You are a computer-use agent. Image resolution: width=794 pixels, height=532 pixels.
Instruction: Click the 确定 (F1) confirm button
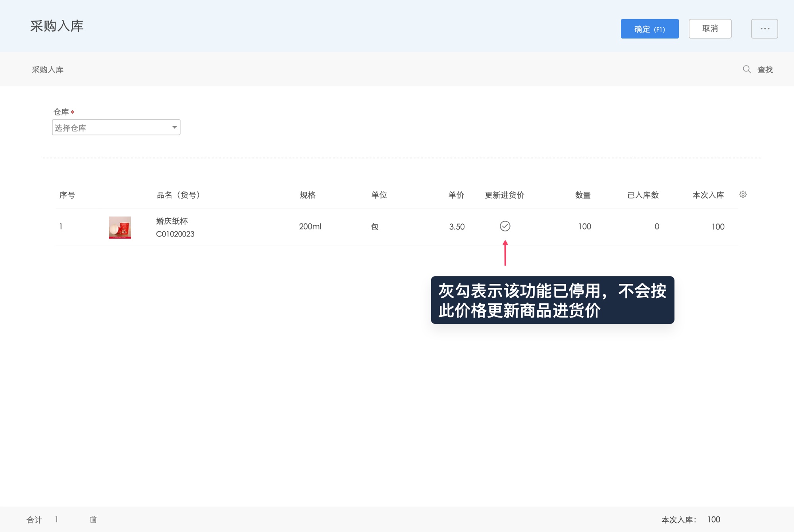point(649,29)
